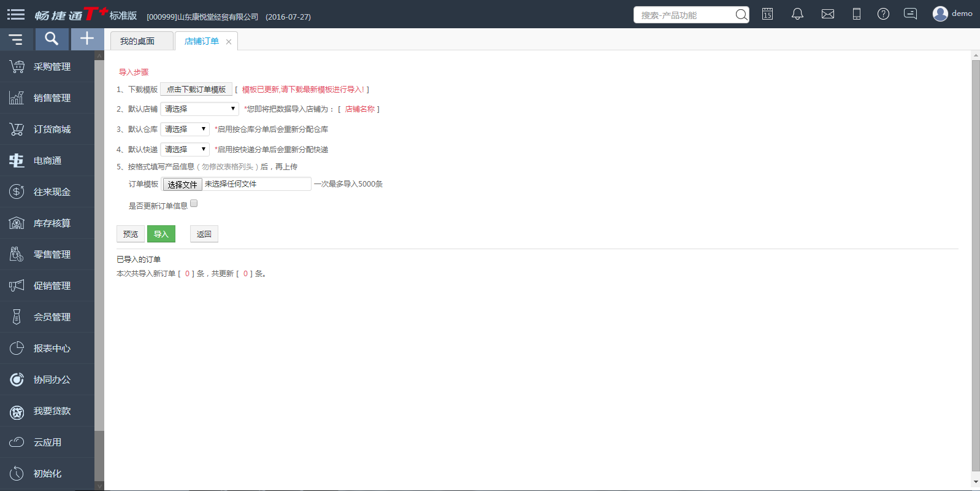Toggle the hamburger menu at top left

click(x=16, y=14)
